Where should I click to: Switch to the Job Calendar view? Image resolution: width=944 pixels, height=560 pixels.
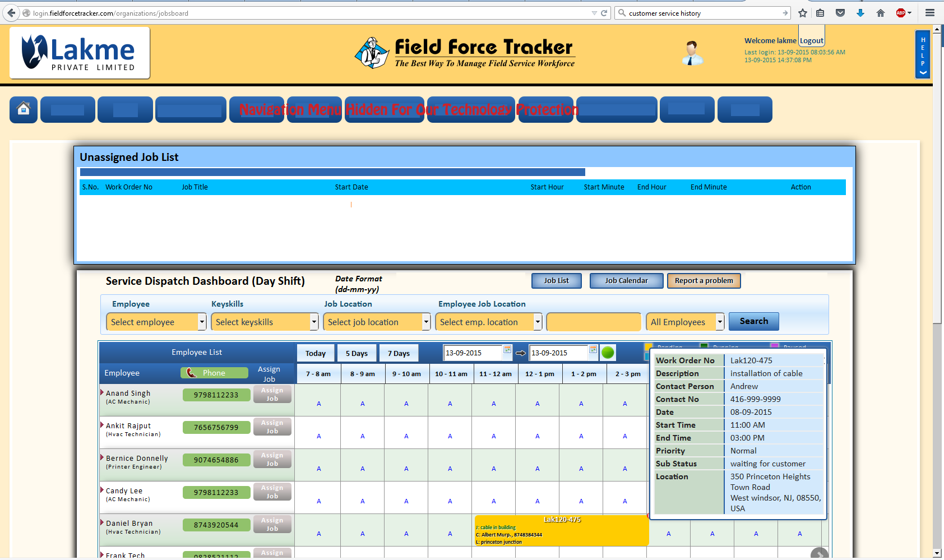tap(626, 280)
